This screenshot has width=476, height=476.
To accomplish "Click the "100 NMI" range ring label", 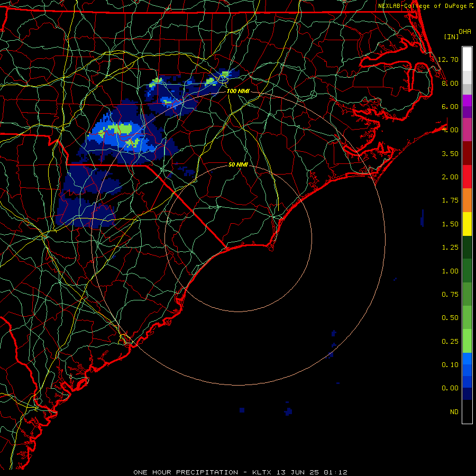I will pos(238,91).
